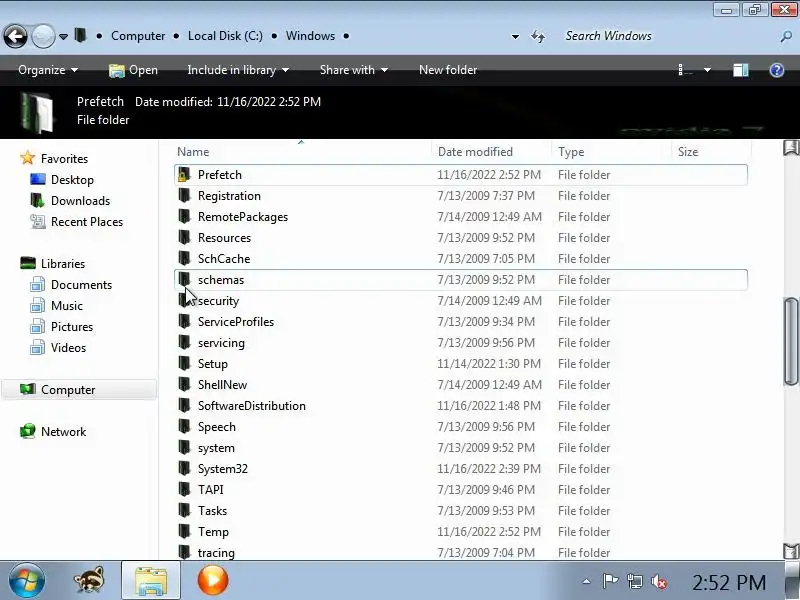Open Desktop in the Favorites list
Viewport: 800px width, 600px height.
[72, 180]
